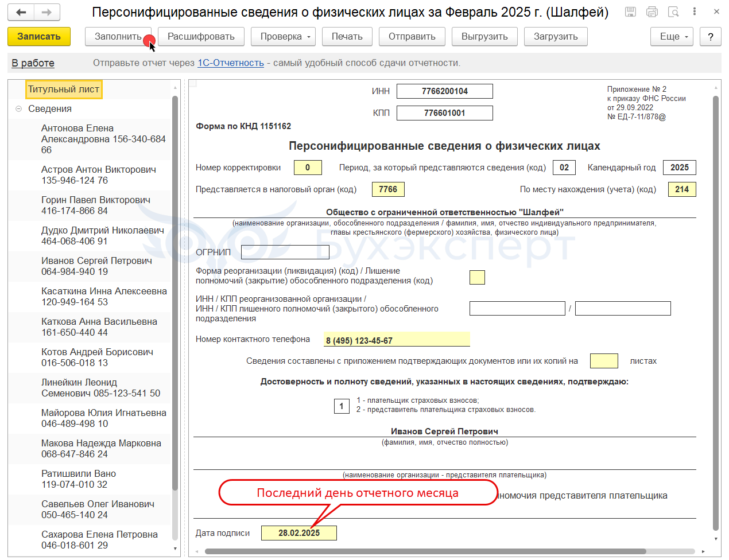Select Макова Надежда Марковна entry
Screen dimensions: 729x560
pos(101,449)
